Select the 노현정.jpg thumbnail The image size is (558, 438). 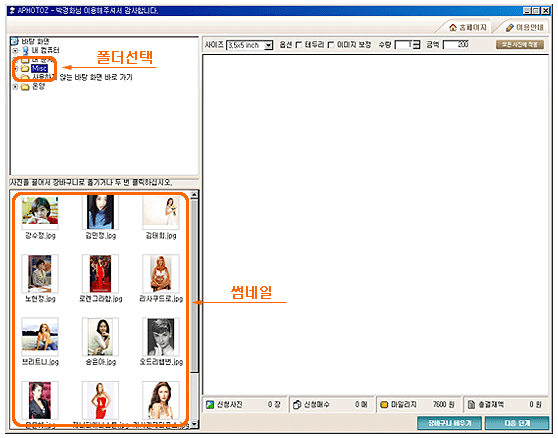click(x=40, y=274)
